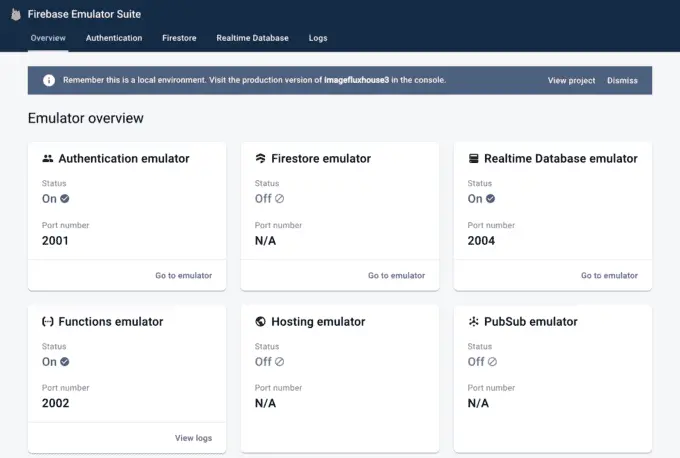Image resolution: width=680 pixels, height=458 pixels.
Task: Open View logs in Functions card
Action: 193,438
